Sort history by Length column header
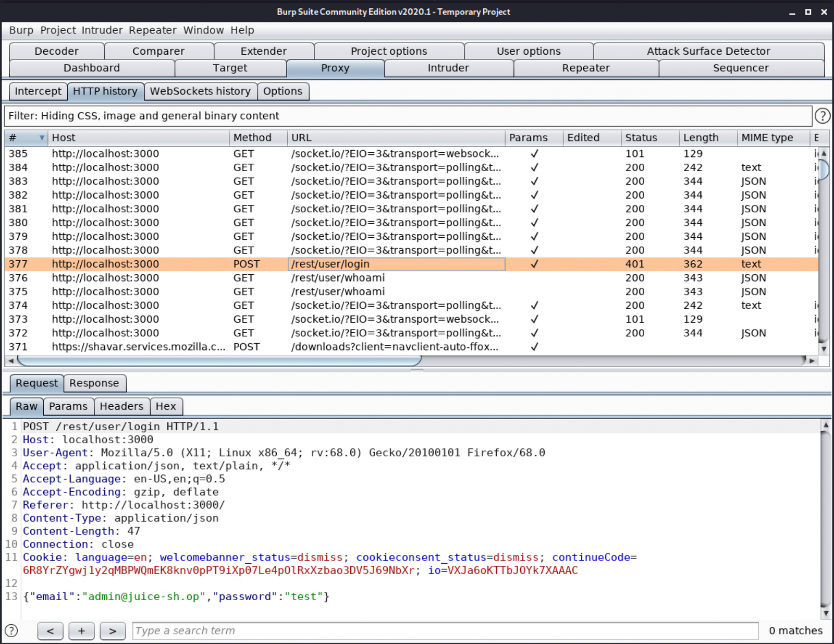 pyautogui.click(x=708, y=138)
